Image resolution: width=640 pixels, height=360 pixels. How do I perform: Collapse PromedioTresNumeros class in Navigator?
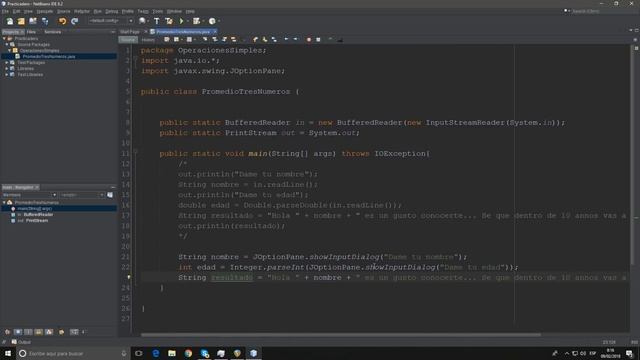click(x=4, y=202)
